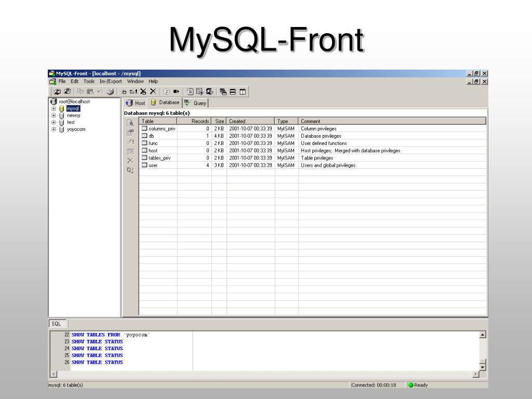This screenshot has height=399, width=532.
Task: Click the disconnect from server toolbar icon
Action: (x=67, y=91)
